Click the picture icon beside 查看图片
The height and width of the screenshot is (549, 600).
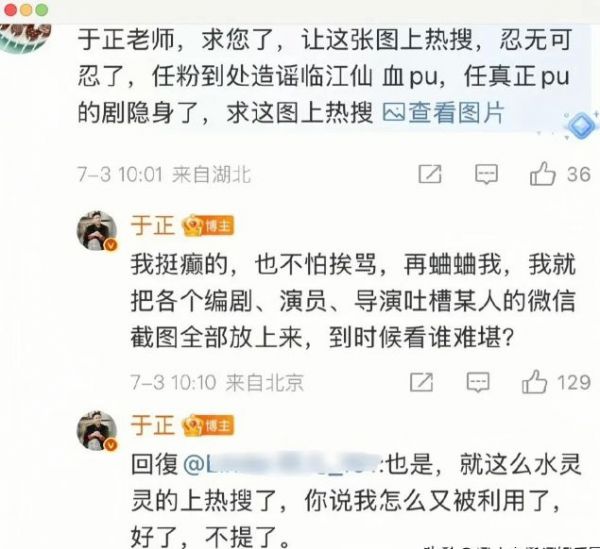[394, 113]
